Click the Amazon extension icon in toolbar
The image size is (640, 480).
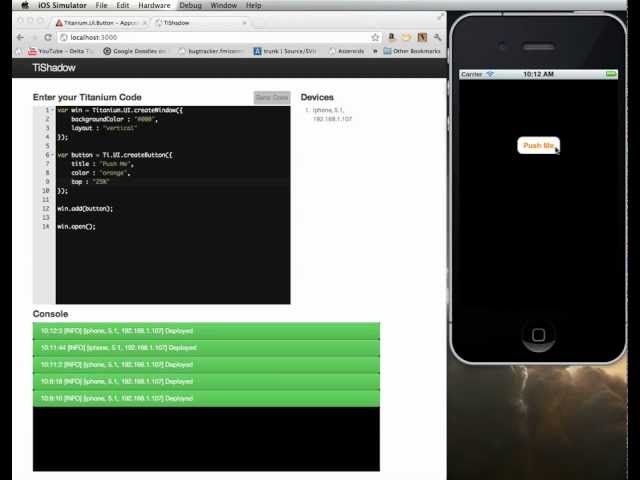click(391, 38)
